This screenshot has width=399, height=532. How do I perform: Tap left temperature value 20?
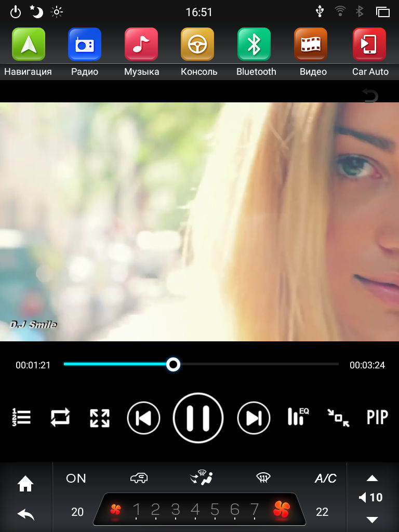pos(77,512)
